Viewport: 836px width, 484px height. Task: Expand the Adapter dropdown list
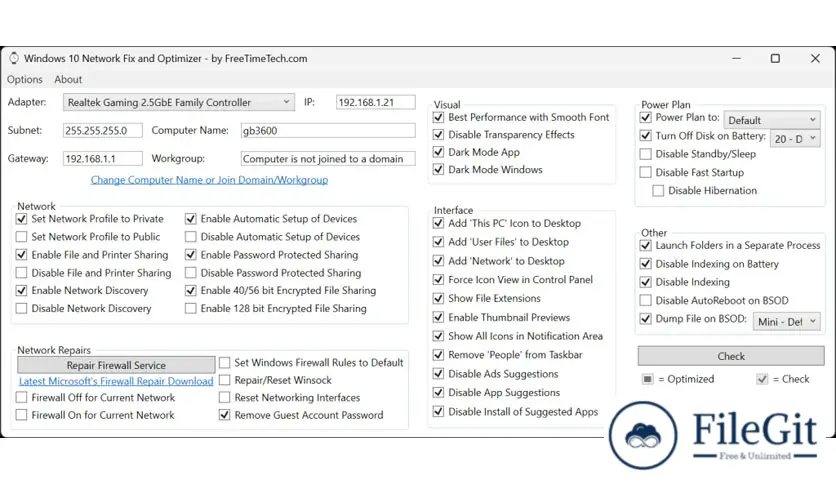coord(179,102)
